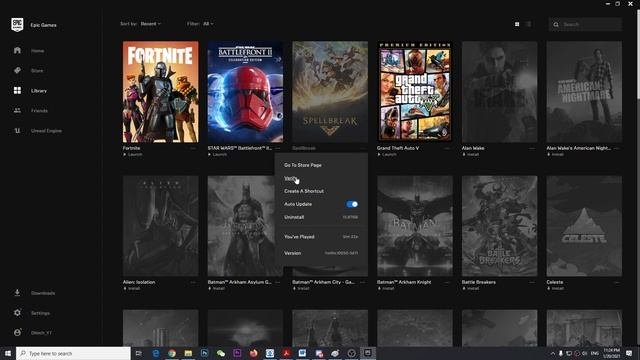The height and width of the screenshot is (360, 640).
Task: Open options menu for Fortnite
Action: [x=193, y=148]
